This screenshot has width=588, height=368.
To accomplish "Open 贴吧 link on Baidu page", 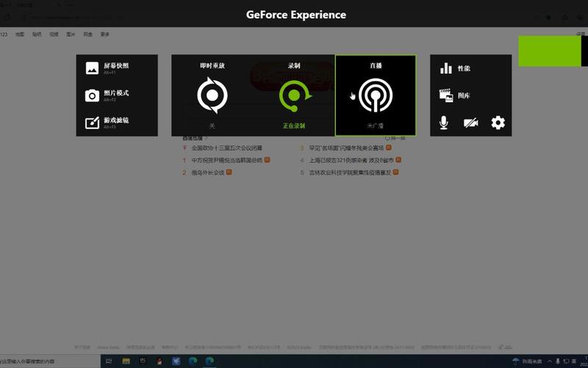I will pos(37,34).
